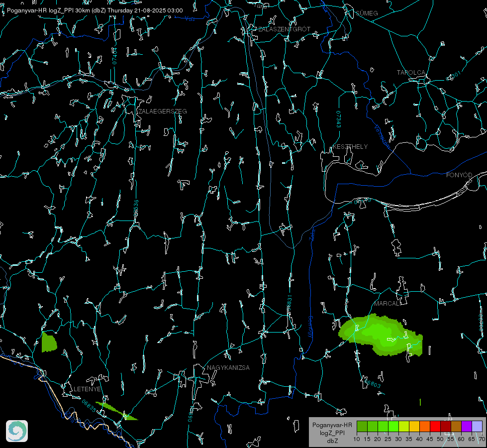487x448 pixels.
Task: Click the 10–15 dBZ dark green legend swatch
Action: 362,426
